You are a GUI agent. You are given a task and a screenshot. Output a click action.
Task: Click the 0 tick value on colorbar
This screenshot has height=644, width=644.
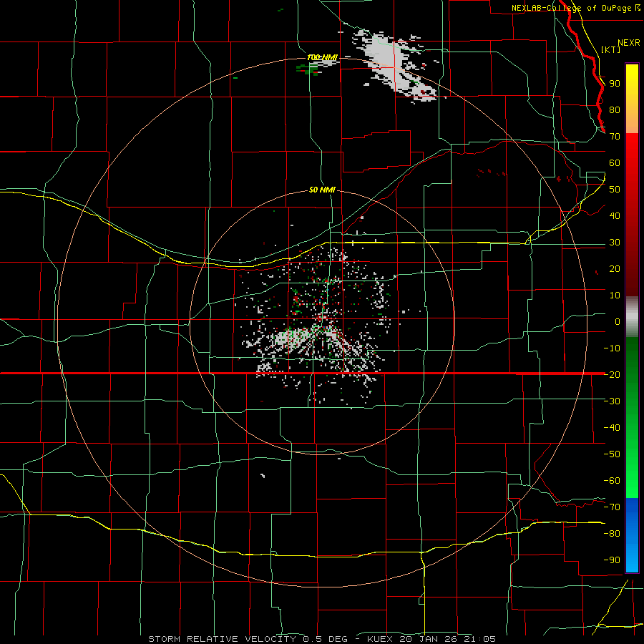click(618, 322)
